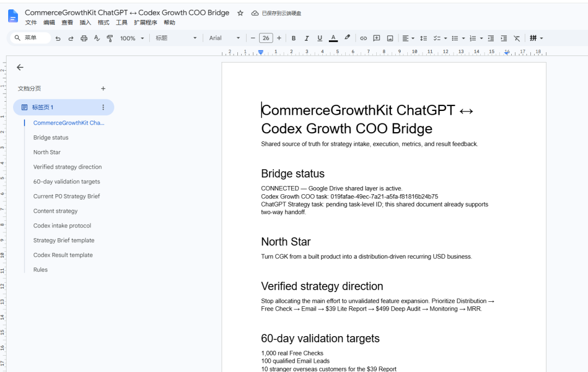Insert a checklist

coord(437,38)
